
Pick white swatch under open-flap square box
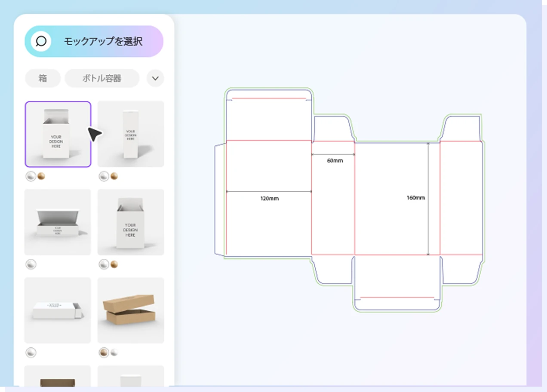point(104,264)
